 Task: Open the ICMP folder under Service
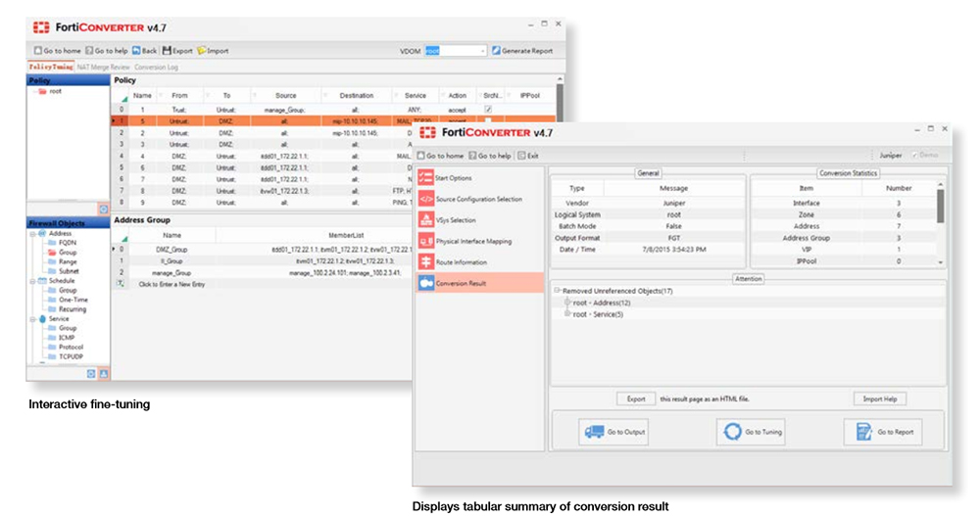62,338
